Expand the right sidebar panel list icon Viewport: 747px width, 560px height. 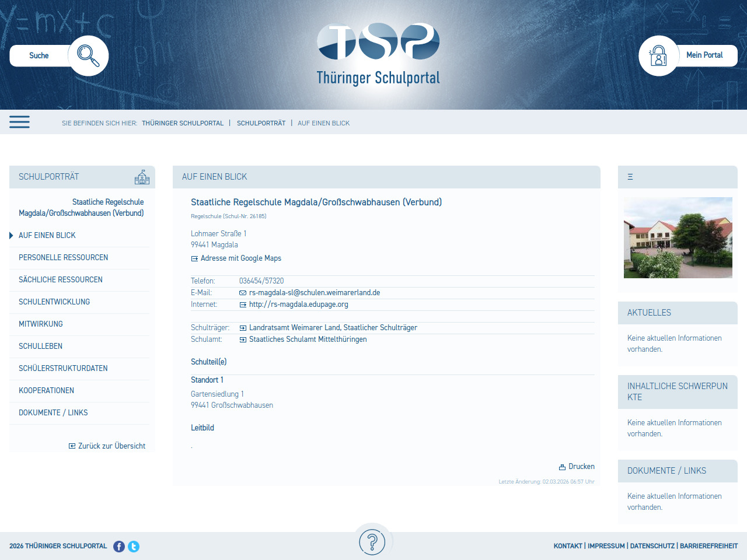(630, 177)
